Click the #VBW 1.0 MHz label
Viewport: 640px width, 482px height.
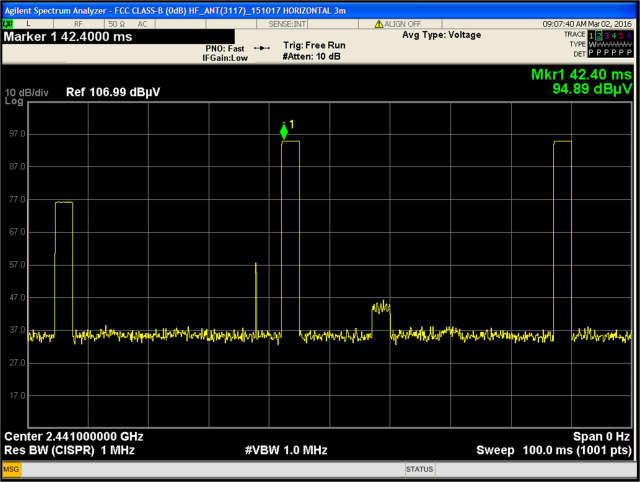(x=286, y=450)
